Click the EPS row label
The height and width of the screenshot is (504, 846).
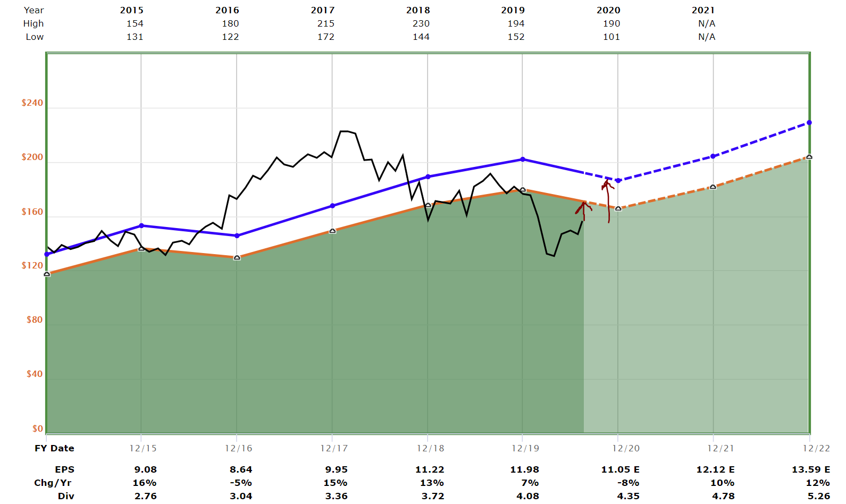pyautogui.click(x=65, y=469)
